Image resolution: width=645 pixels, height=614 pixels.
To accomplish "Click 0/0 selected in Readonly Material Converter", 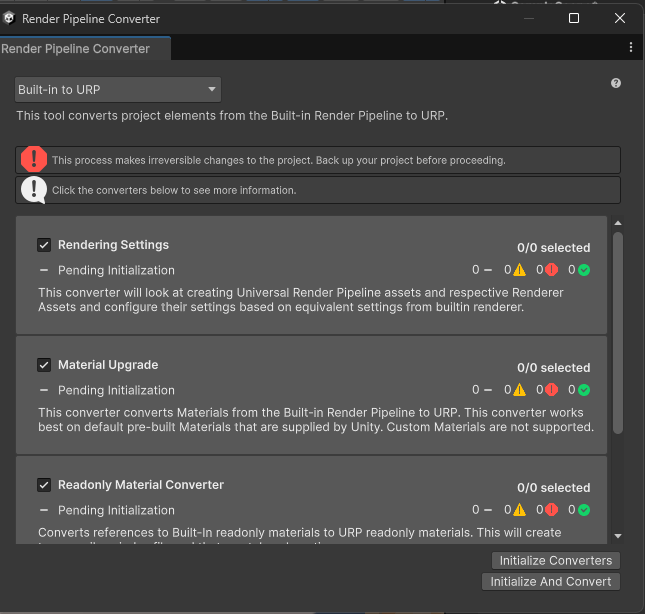I will [553, 488].
